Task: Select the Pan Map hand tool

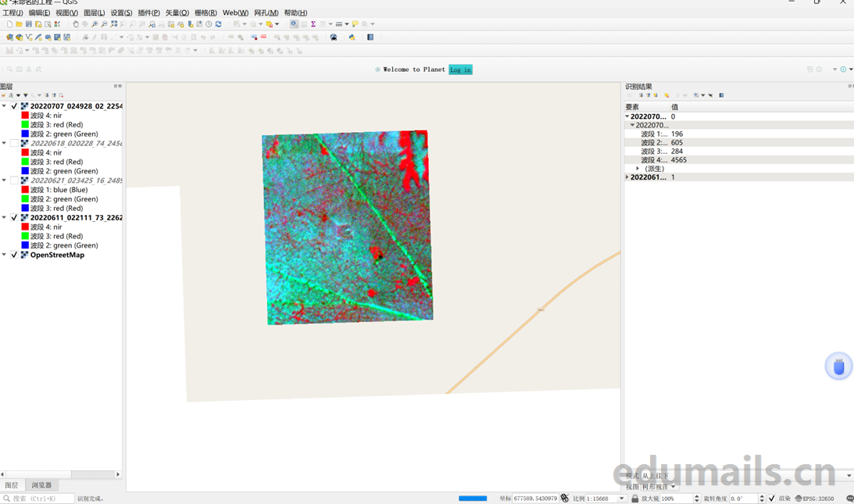Action: tap(76, 24)
